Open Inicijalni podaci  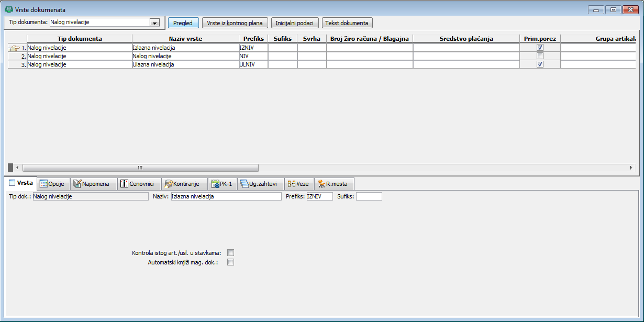(295, 23)
